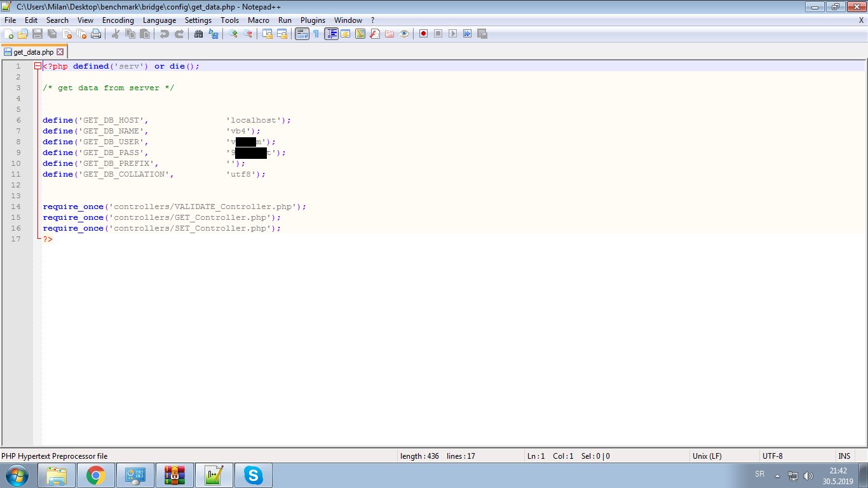Click the Copy toolbar icon
The image size is (868, 488).
tap(130, 34)
